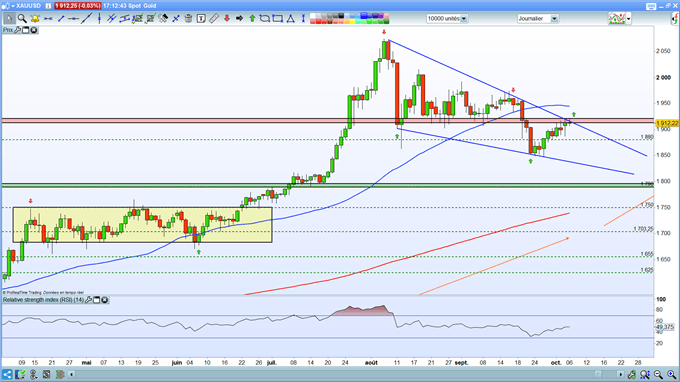The height and width of the screenshot is (382, 680).
Task: Expand the chart indicators dropdown arrow
Action: (628, 18)
